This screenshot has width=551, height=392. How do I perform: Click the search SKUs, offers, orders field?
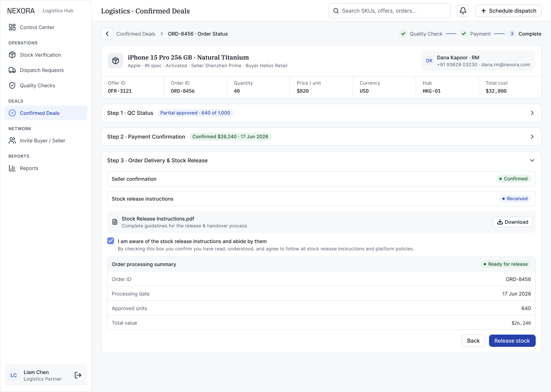pyautogui.click(x=390, y=11)
